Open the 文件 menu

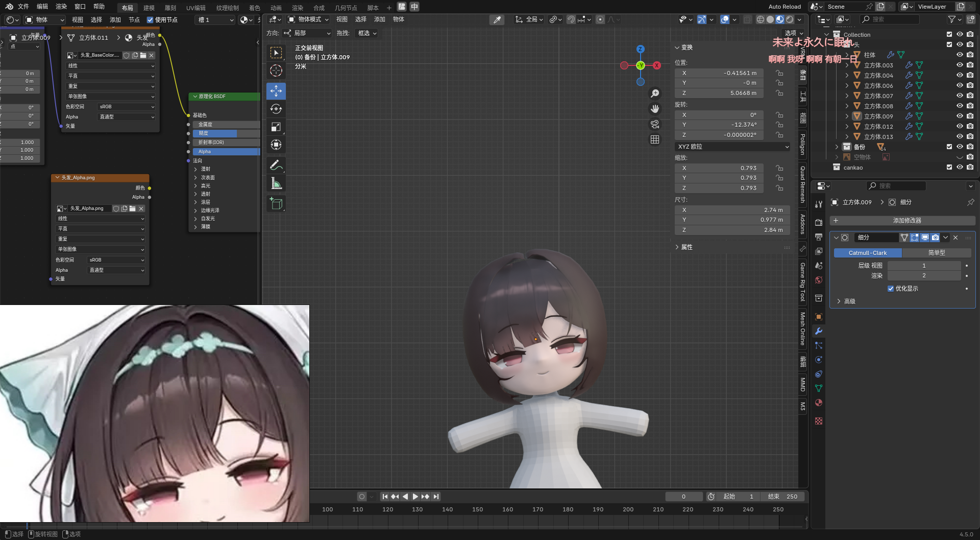(23, 7)
